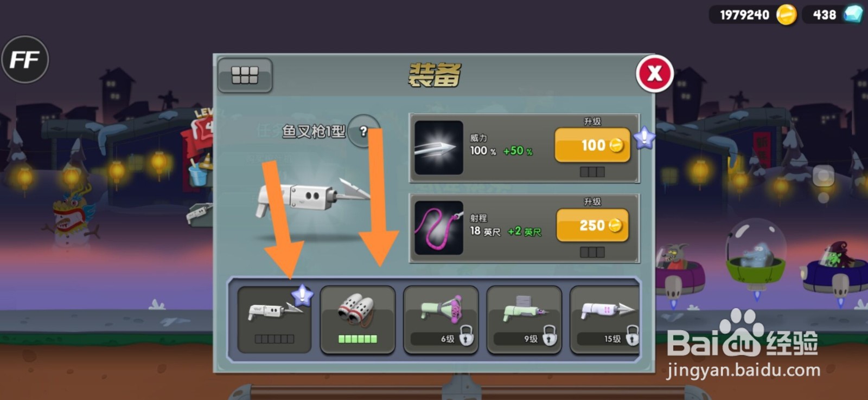The width and height of the screenshot is (868, 400).
Task: Tap star badge on harpoon slot
Action: (x=302, y=295)
